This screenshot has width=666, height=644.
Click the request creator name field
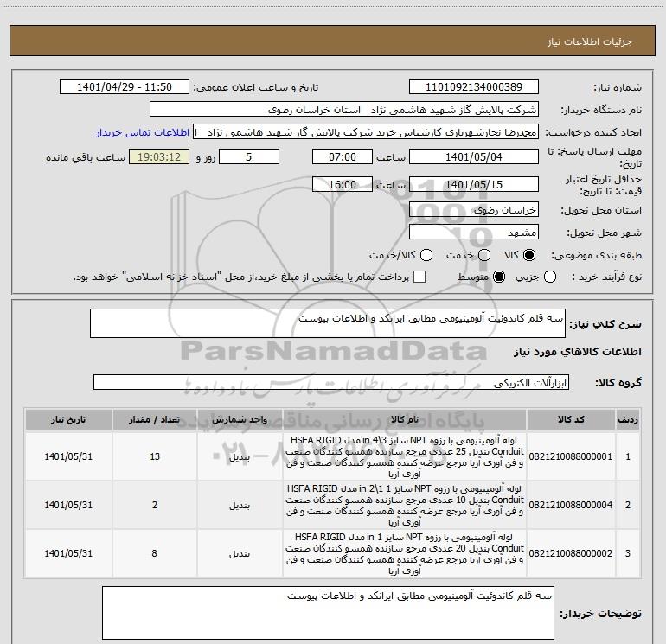coord(366,131)
